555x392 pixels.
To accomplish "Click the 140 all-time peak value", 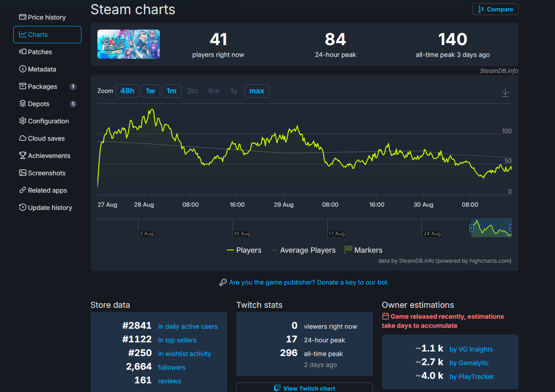I will (x=453, y=40).
